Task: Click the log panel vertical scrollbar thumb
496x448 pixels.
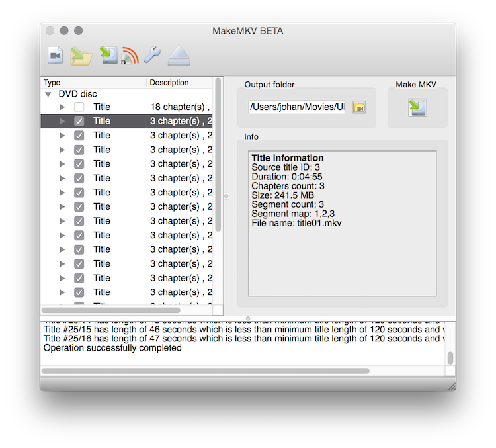Action: pos(450,359)
